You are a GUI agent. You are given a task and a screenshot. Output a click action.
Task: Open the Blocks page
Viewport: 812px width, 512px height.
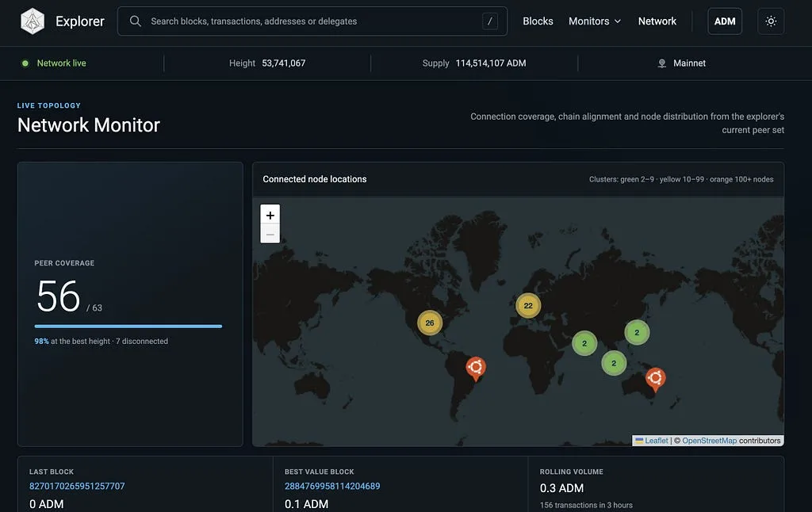(538, 21)
